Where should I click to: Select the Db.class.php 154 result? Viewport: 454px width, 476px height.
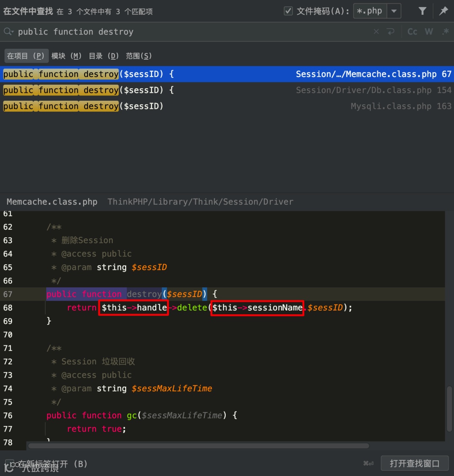pyautogui.click(x=227, y=90)
